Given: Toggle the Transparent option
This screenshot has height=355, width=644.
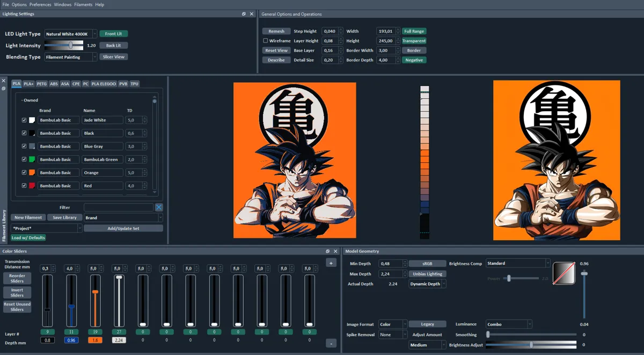Looking at the screenshot, I should click(x=414, y=41).
